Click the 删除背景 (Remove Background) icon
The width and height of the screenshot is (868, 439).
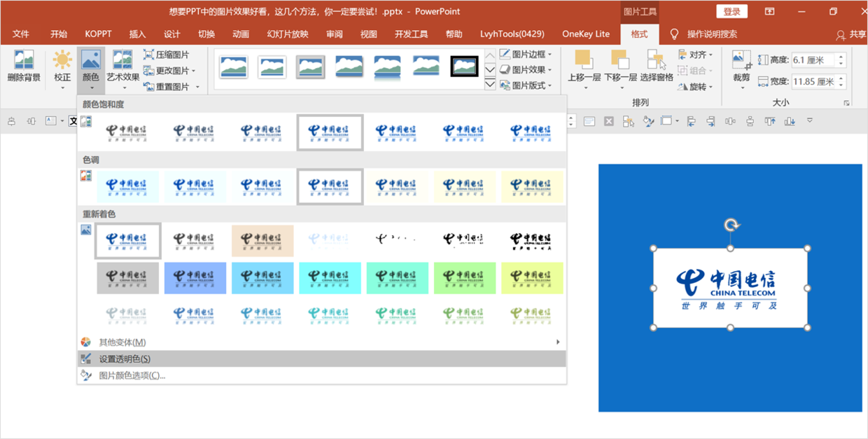pos(24,60)
